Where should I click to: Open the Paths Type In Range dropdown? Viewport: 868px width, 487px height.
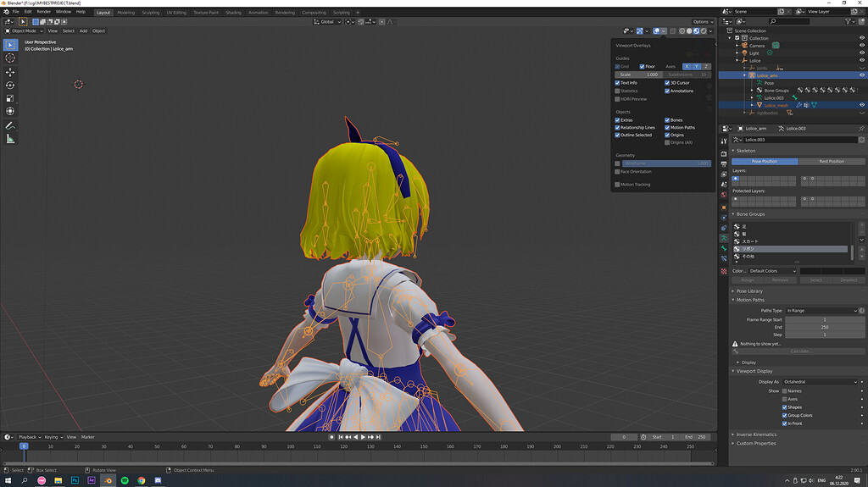[x=821, y=311]
